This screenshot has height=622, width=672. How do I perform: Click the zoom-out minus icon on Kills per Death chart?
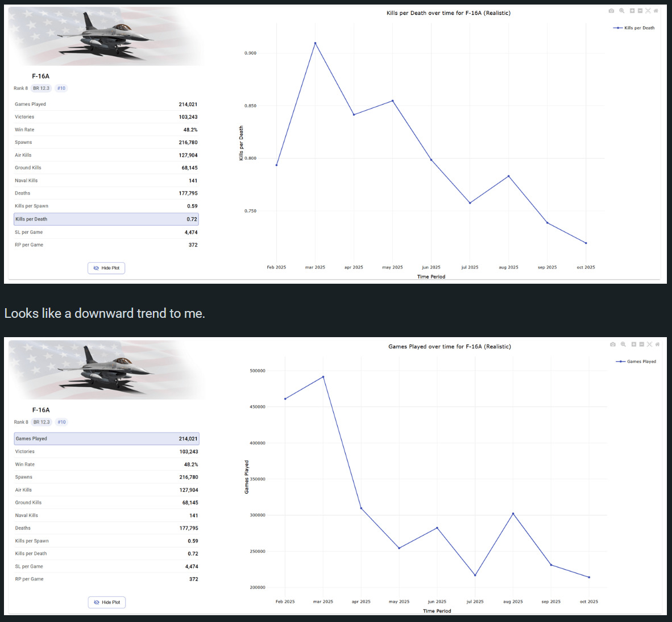[640, 11]
